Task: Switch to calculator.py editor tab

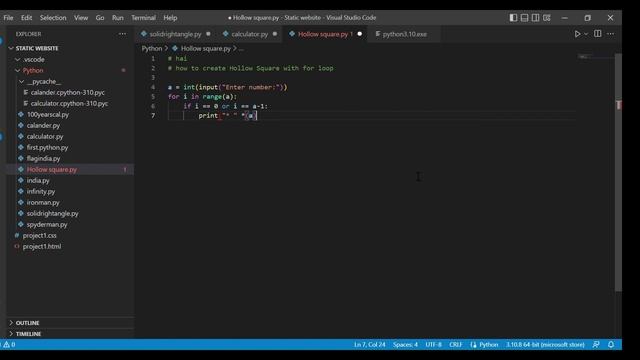Action: coord(249,34)
